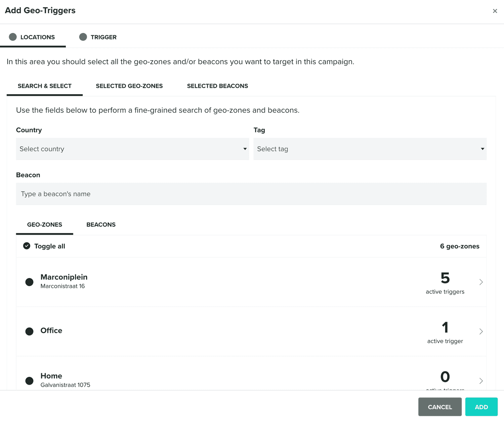Expand Marconiplein details chevron

point(481,282)
